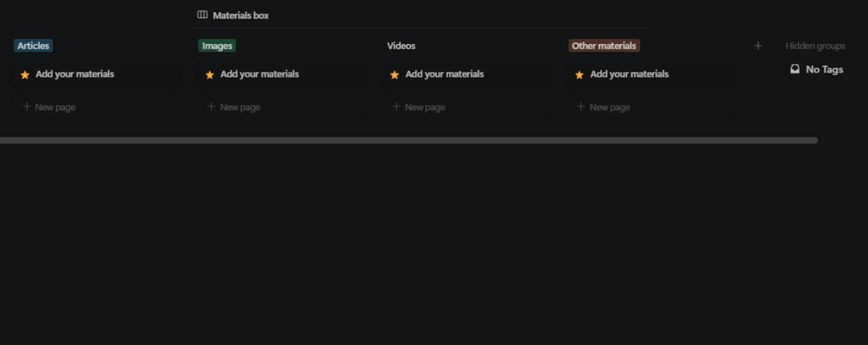Show the No Tags hidden group
Screen dimensions: 868x345
[x=824, y=69]
